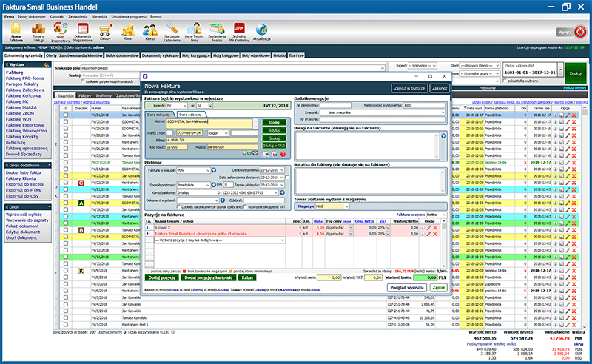Delete invoice position Alowar 2 with red X
Viewport: 592px width, 364px height.
click(435, 228)
